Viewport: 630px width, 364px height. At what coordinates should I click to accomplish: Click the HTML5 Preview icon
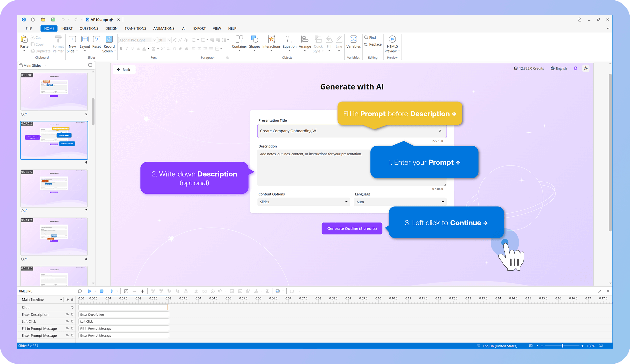(392, 40)
